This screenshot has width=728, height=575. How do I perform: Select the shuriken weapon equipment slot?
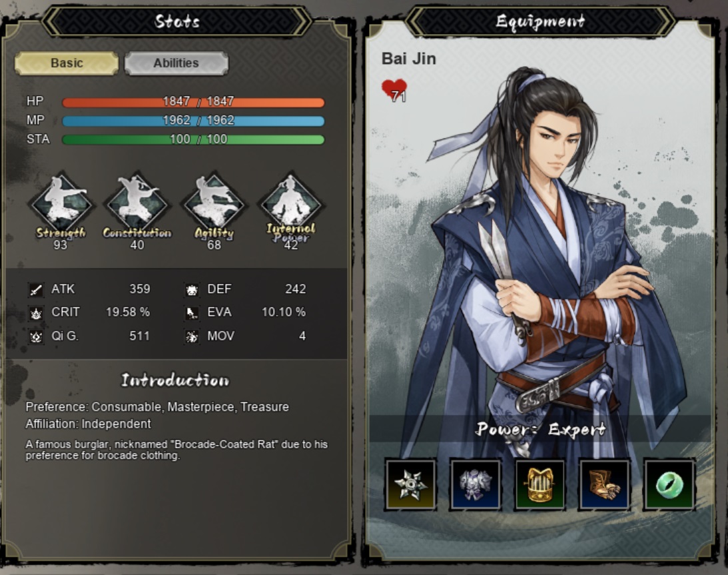pyautogui.click(x=410, y=484)
